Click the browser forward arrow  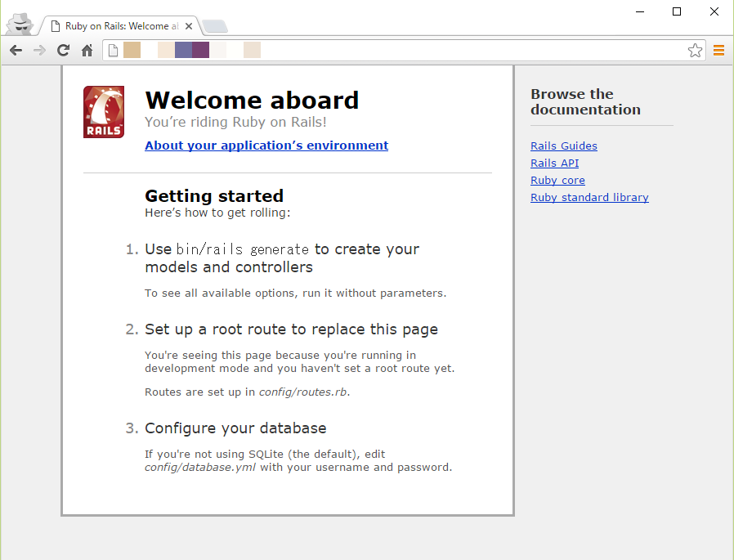[x=40, y=50]
